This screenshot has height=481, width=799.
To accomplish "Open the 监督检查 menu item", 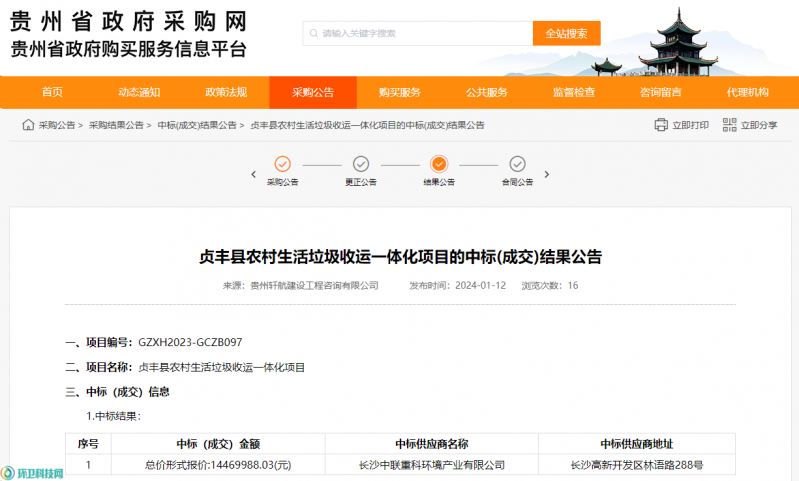I will point(573,92).
